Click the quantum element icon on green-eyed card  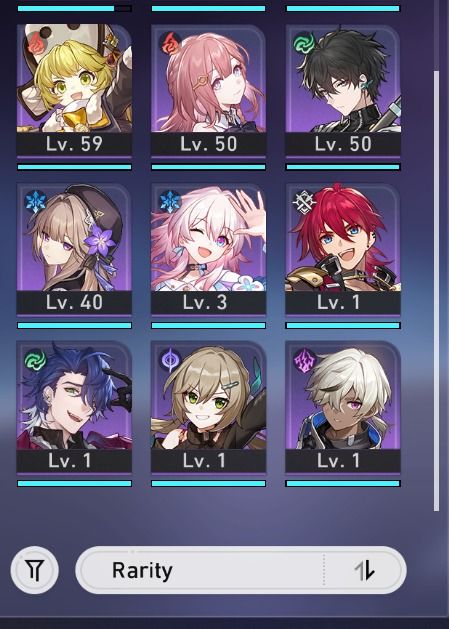click(x=170, y=360)
